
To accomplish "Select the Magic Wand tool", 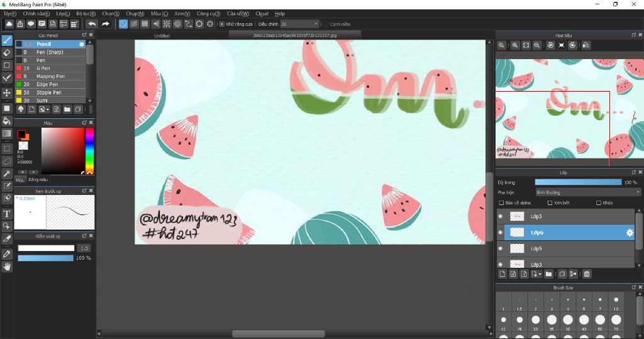I will point(6,174).
